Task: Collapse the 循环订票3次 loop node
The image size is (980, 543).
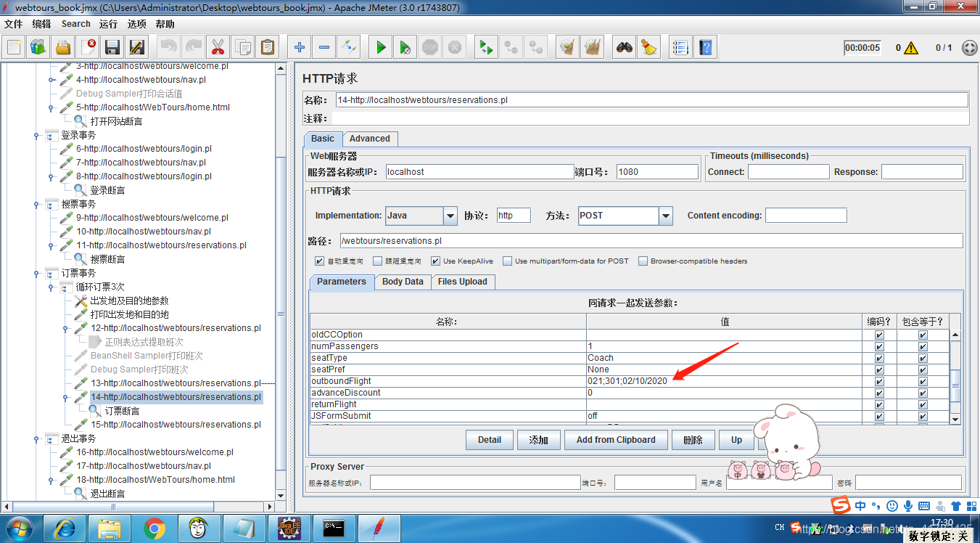Action: pyautogui.click(x=51, y=287)
